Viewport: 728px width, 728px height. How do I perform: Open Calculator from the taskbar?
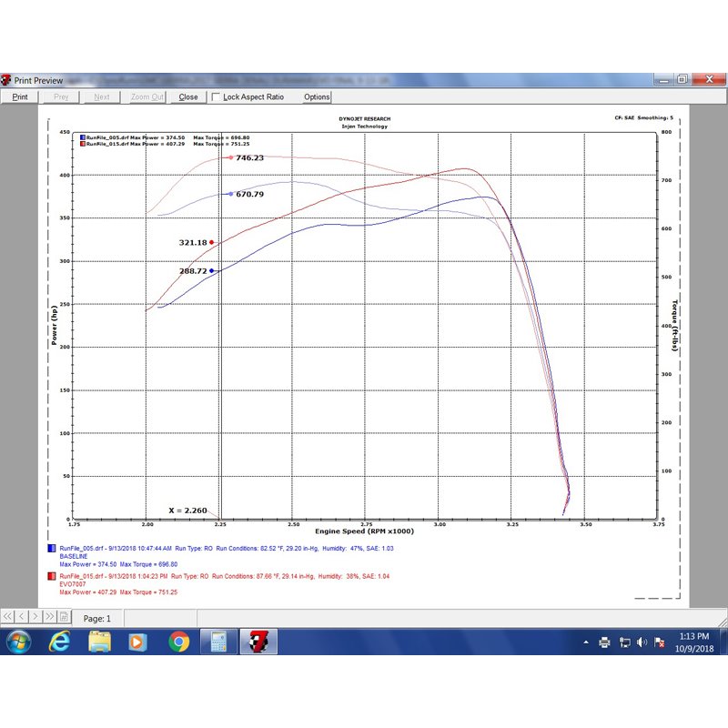218,642
